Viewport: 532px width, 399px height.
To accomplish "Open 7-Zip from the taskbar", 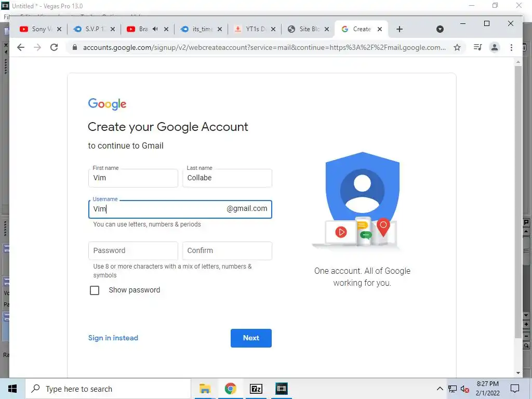I will coord(256,389).
